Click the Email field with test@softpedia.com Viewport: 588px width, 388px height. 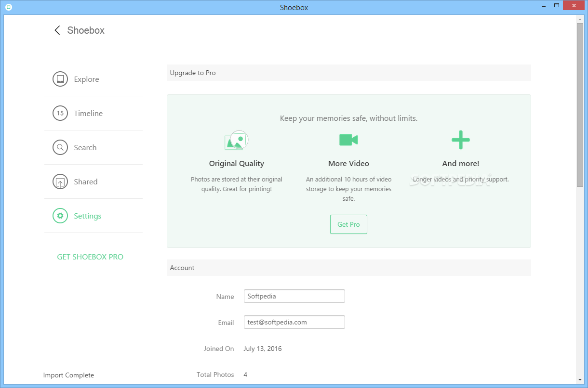[x=294, y=322]
